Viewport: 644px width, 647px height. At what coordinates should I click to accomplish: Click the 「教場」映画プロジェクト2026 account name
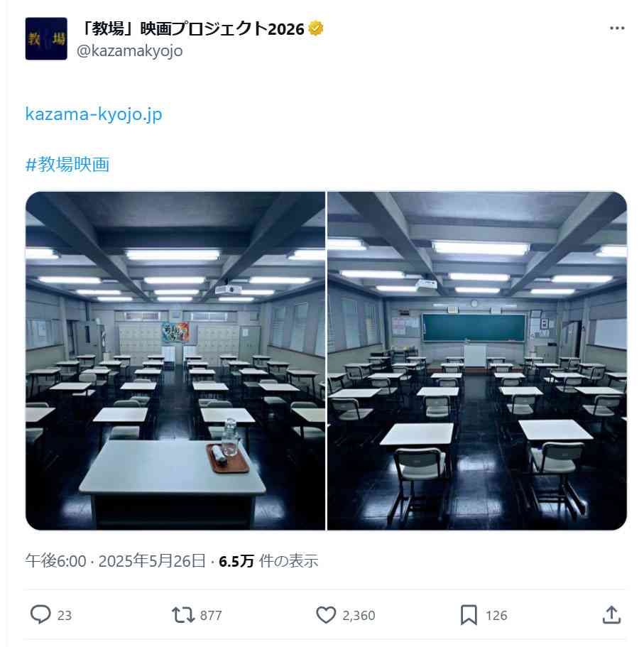point(192,29)
